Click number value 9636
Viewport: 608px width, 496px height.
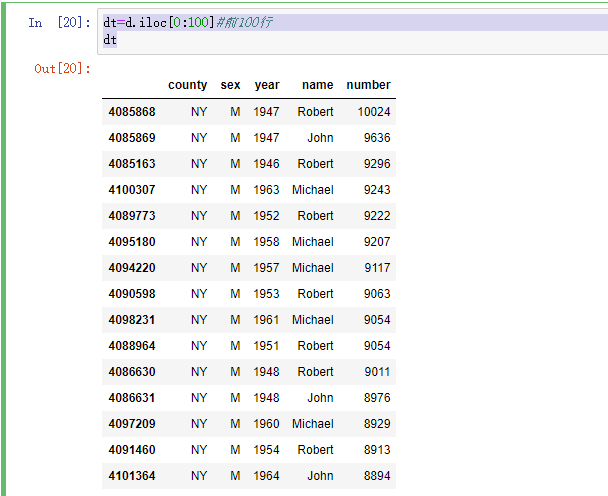pyautogui.click(x=377, y=138)
